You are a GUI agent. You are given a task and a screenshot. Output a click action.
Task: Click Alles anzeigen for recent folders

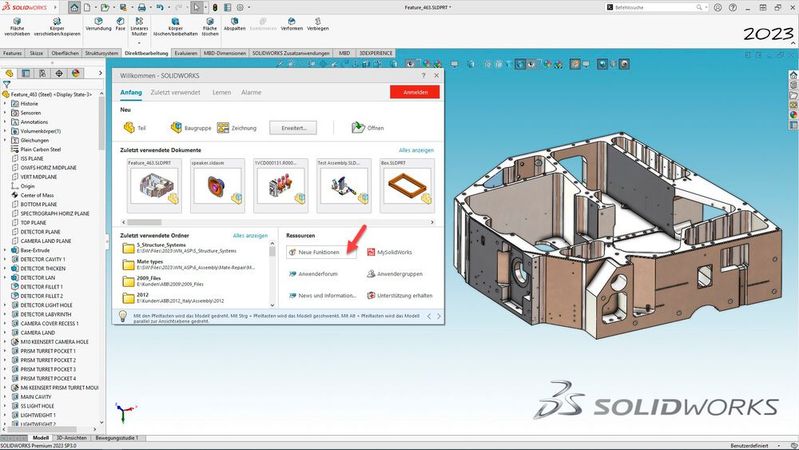click(x=250, y=235)
